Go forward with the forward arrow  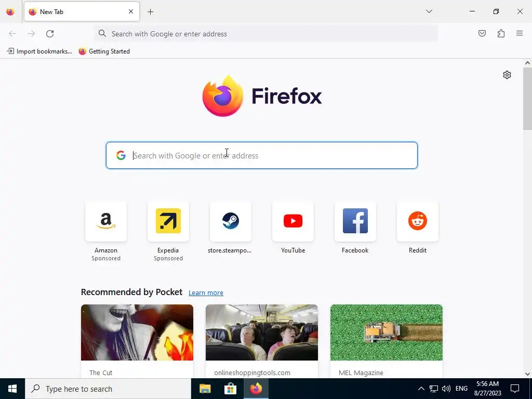(x=31, y=34)
